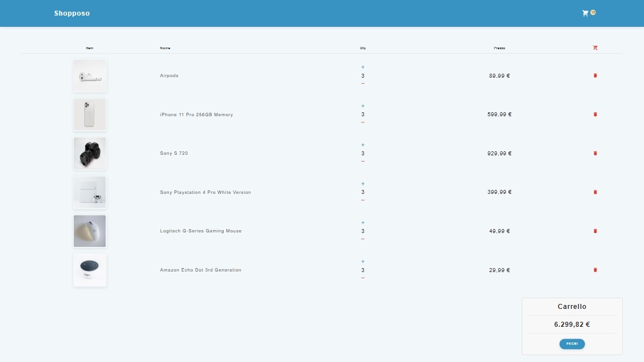Decrease Logitech Gaming Mouse quantity
The width and height of the screenshot is (644, 362).
pos(363,239)
